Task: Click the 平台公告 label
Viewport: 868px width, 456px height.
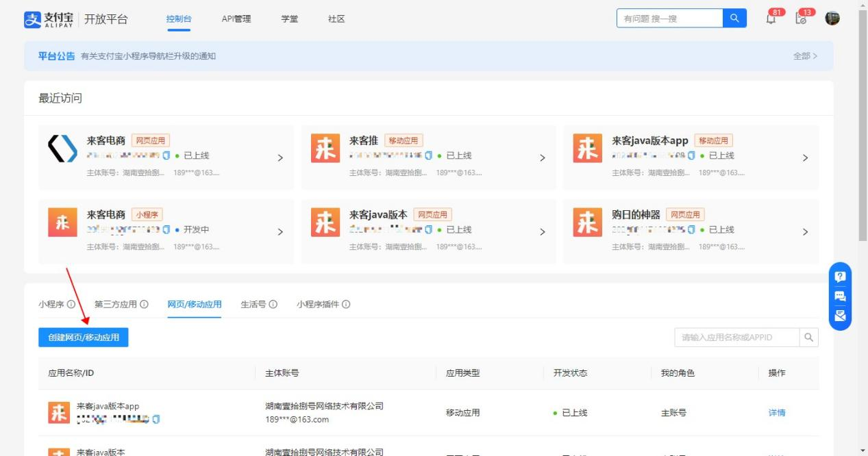Action: click(x=56, y=56)
